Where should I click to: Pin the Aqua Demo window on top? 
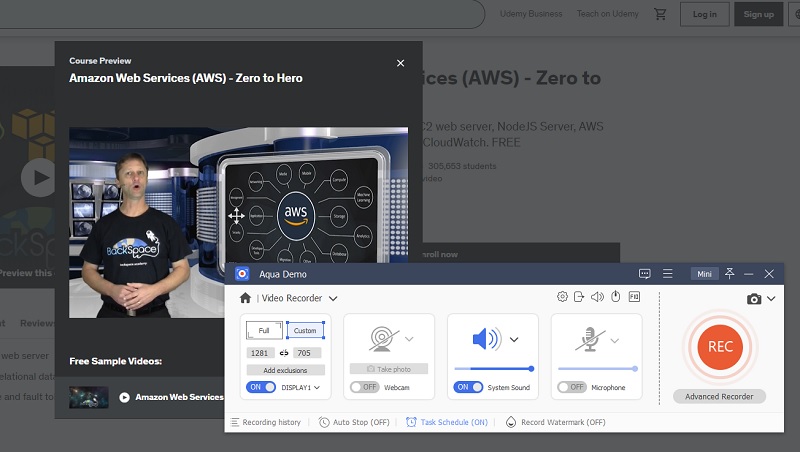coord(730,273)
